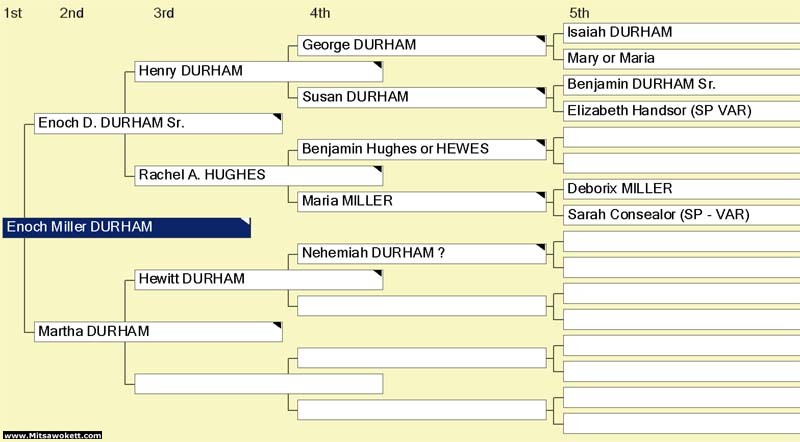Click corner marker on Rachel A. HUGHES box
The width and height of the screenshot is (800, 442).
click(378, 169)
